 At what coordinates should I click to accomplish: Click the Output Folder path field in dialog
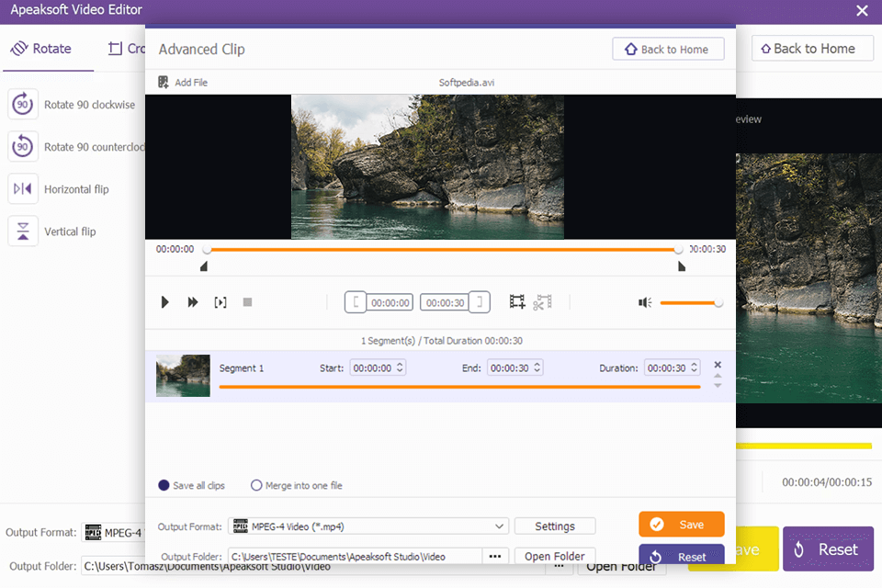click(355, 556)
